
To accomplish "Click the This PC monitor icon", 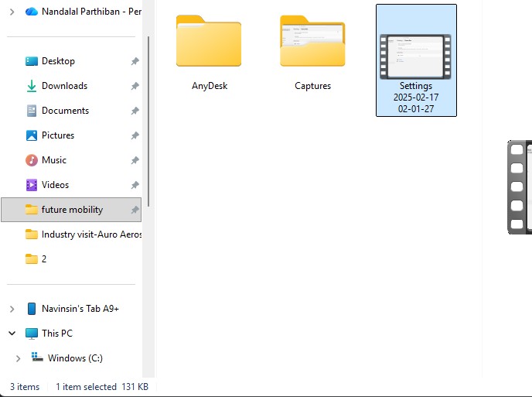I will [x=32, y=334].
